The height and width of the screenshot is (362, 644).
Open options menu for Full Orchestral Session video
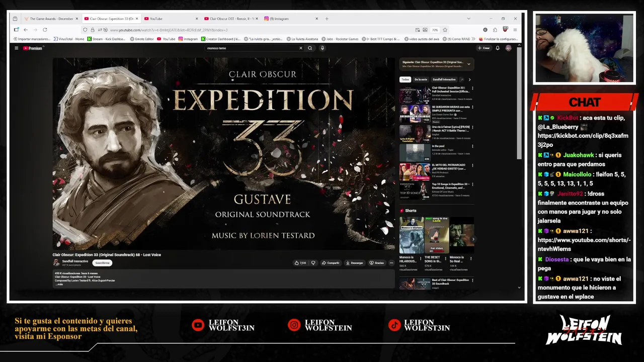(472, 88)
